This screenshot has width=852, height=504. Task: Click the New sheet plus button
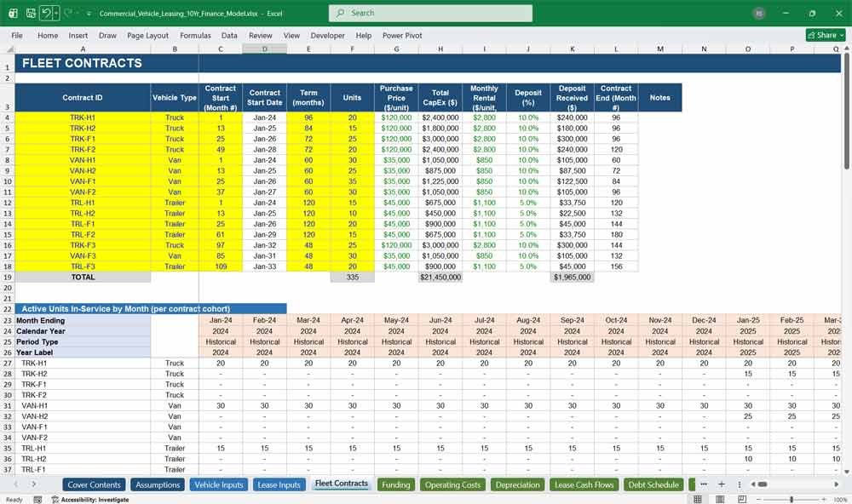(x=722, y=484)
